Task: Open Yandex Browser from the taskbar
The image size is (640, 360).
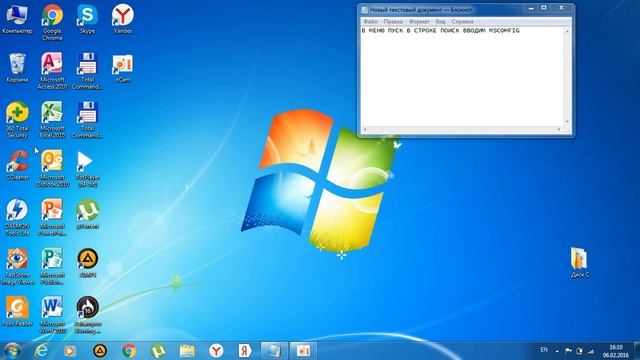Action: (x=216, y=351)
